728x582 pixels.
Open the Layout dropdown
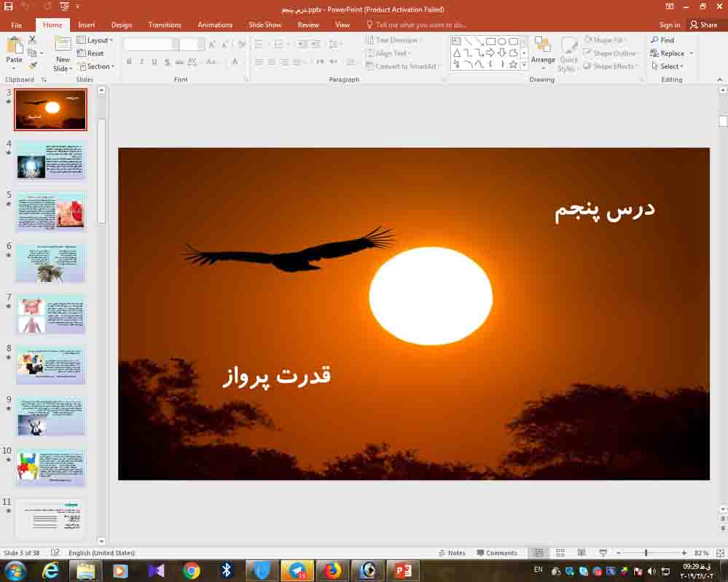click(x=95, y=40)
